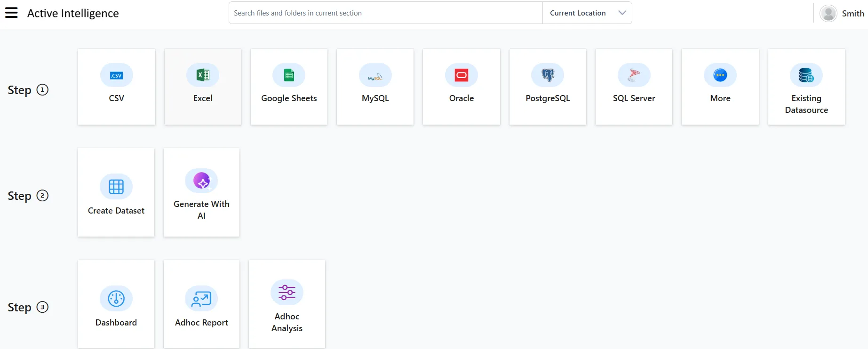
Task: Choose the Excel datasource icon
Action: point(203,75)
